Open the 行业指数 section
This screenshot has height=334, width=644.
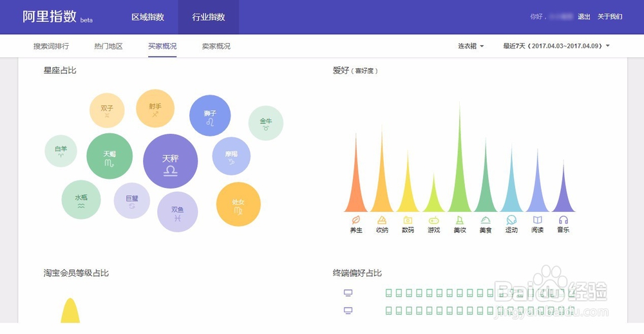coord(209,17)
